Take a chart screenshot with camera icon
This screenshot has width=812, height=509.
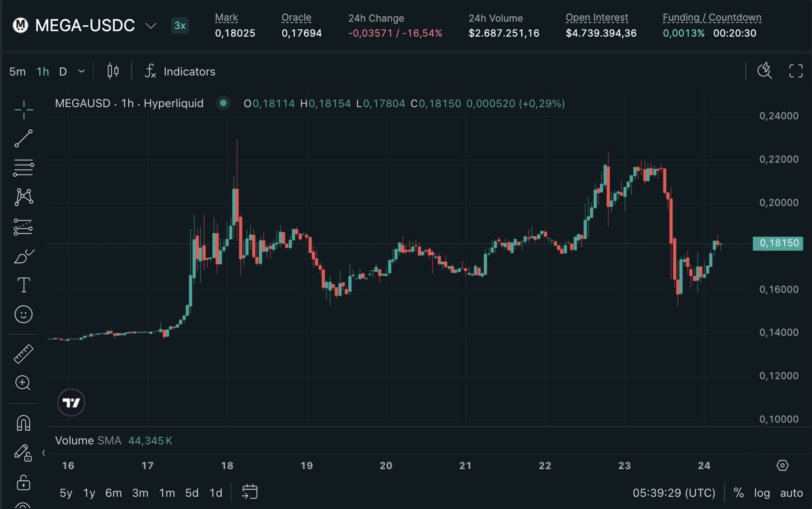(x=765, y=71)
